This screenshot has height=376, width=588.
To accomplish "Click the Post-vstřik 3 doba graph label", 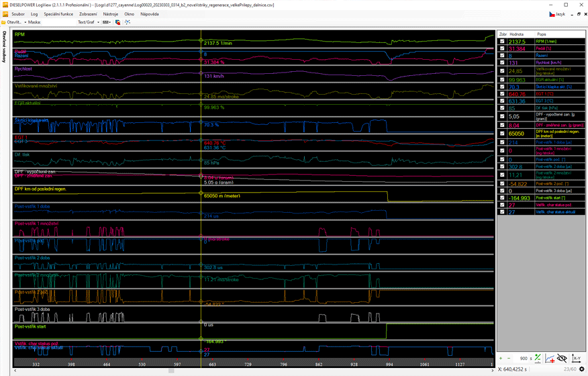I will pyautogui.click(x=32, y=310).
